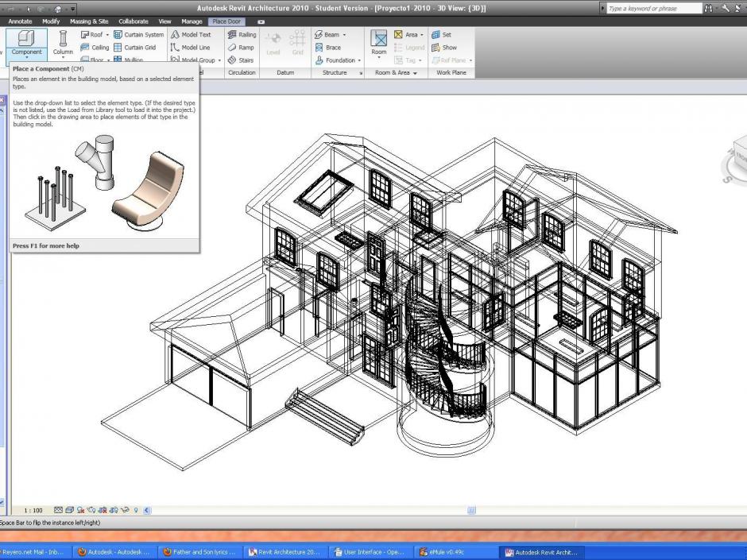This screenshot has width=747, height=560.
Task: Choose the Column tool
Action: tap(63, 43)
